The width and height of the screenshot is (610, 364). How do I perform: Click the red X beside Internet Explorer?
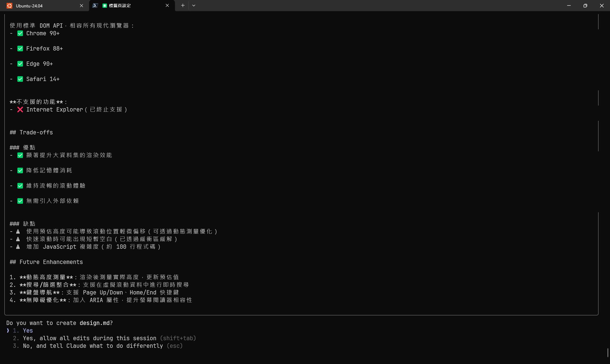pyautogui.click(x=20, y=110)
